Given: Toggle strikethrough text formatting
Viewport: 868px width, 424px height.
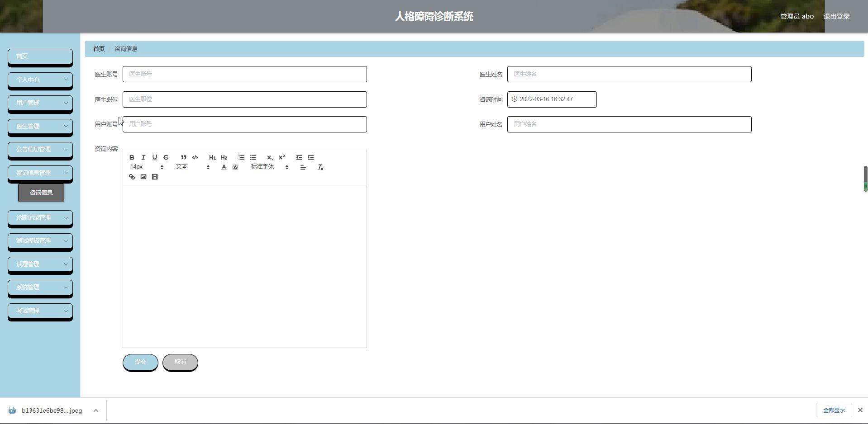Looking at the screenshot, I should [166, 157].
